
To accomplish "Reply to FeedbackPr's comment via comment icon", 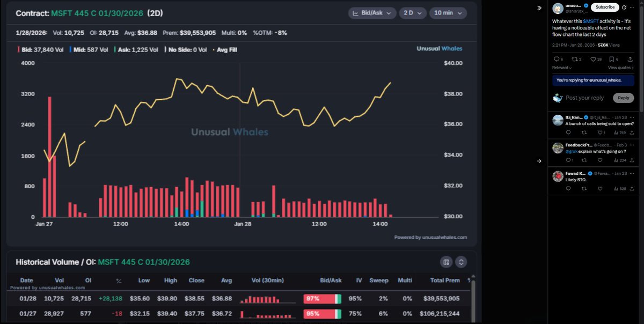I will [x=568, y=160].
